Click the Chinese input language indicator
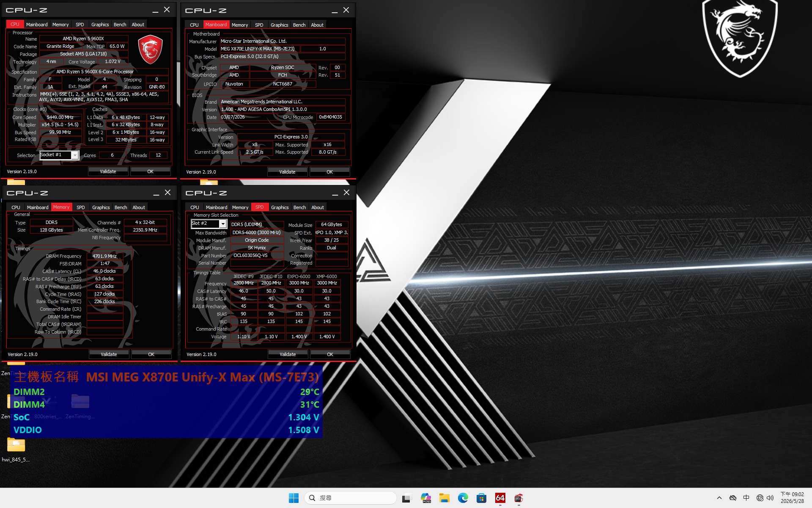Viewport: 812px width, 508px height. [746, 498]
